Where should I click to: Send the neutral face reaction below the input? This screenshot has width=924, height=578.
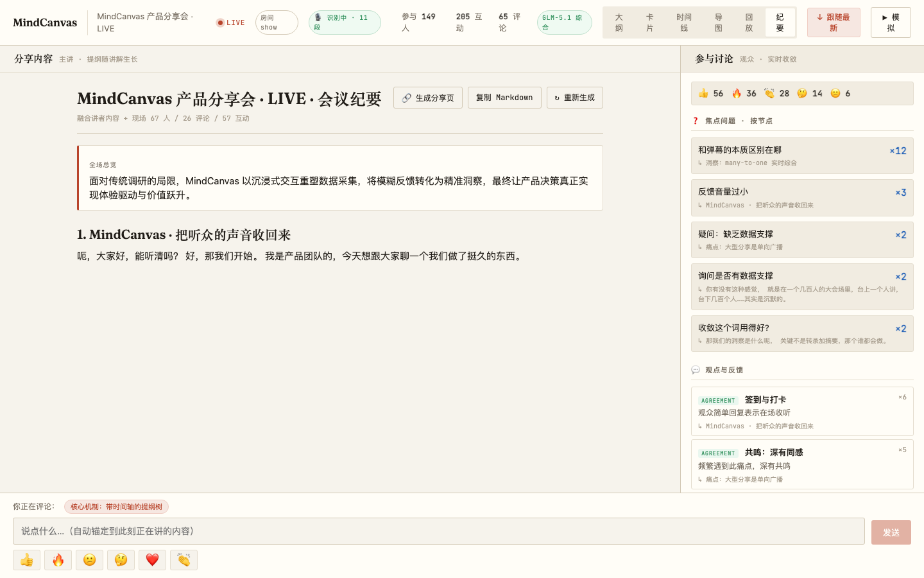pos(89,560)
